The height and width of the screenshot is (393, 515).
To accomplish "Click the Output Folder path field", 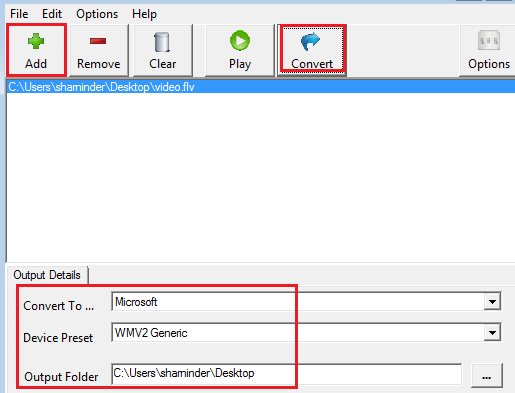I will [x=287, y=373].
